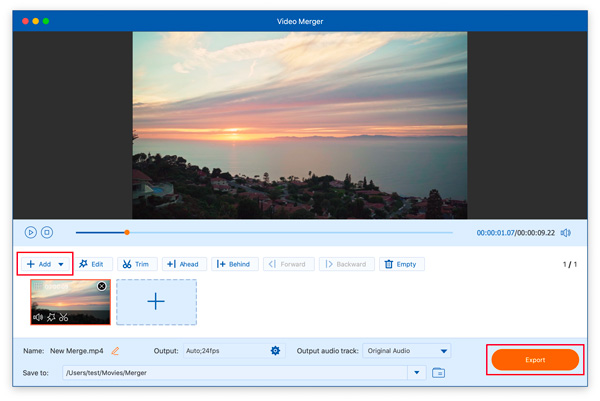Screen dimensions: 600x401
Task: Close the Video Merger window
Action: tap(25, 21)
